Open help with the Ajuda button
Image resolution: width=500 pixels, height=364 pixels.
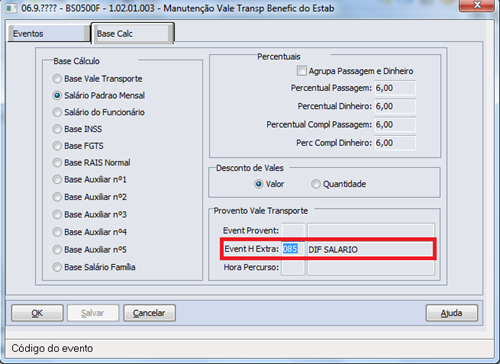[452, 313]
